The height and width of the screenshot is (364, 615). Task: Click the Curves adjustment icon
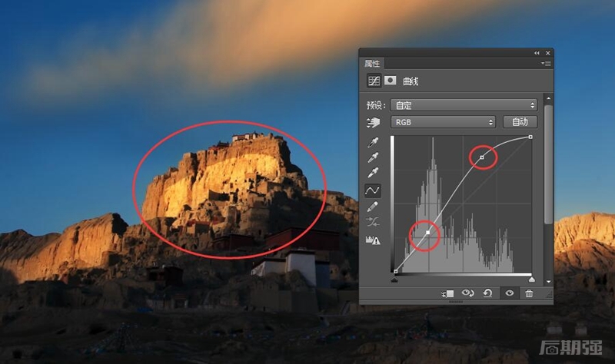[374, 81]
